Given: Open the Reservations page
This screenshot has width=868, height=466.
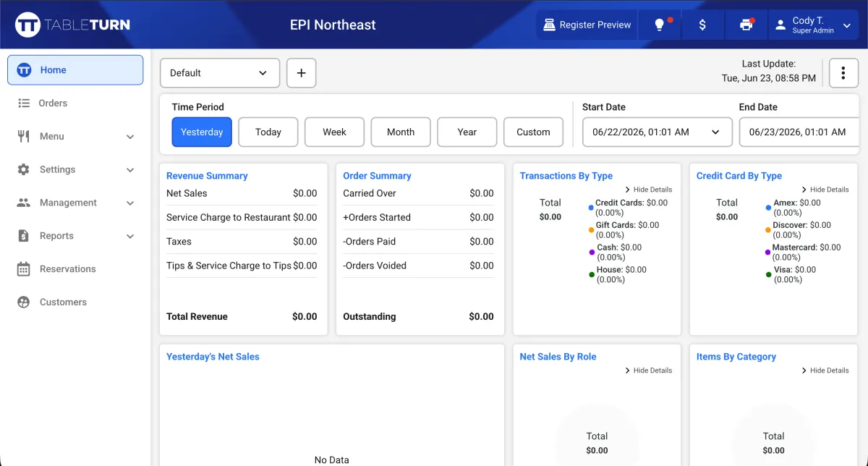Looking at the screenshot, I should click(75, 269).
